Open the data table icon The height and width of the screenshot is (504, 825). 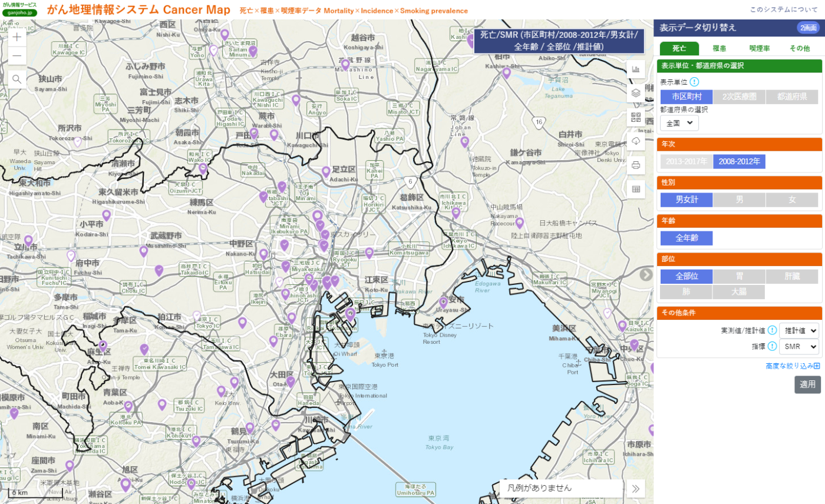(636, 189)
